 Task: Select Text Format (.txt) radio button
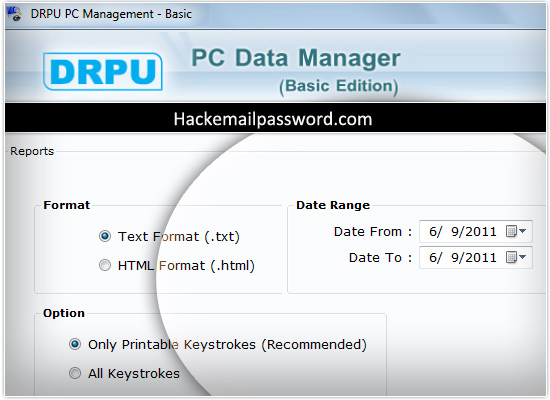[x=105, y=236]
